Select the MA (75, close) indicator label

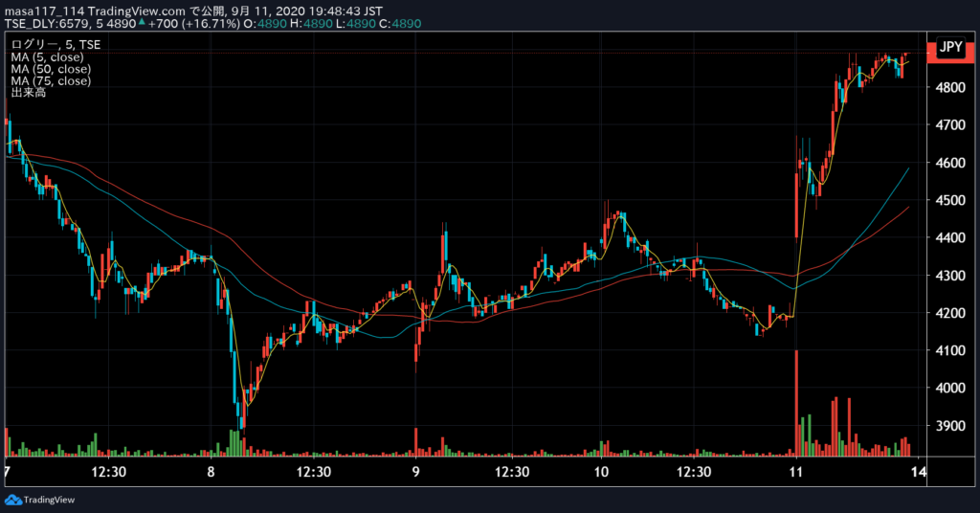(51, 80)
